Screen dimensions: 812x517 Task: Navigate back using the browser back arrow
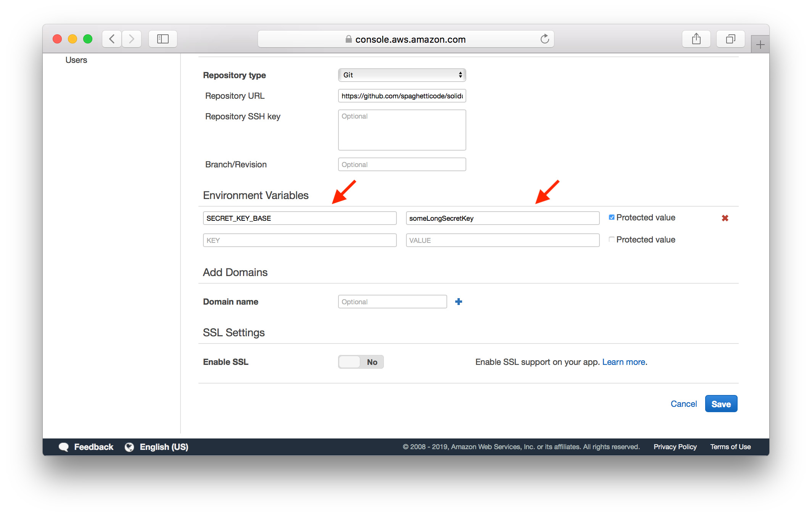click(x=111, y=39)
